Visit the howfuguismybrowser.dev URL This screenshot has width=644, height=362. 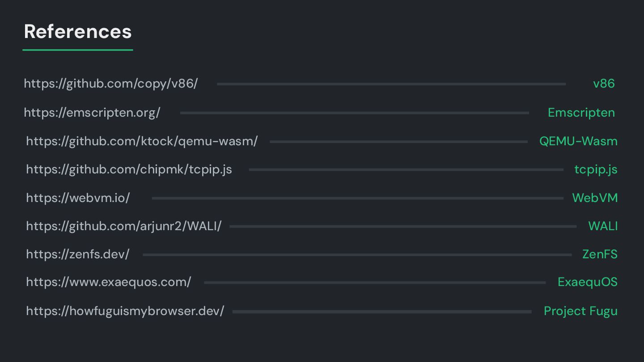pyautogui.click(x=125, y=311)
